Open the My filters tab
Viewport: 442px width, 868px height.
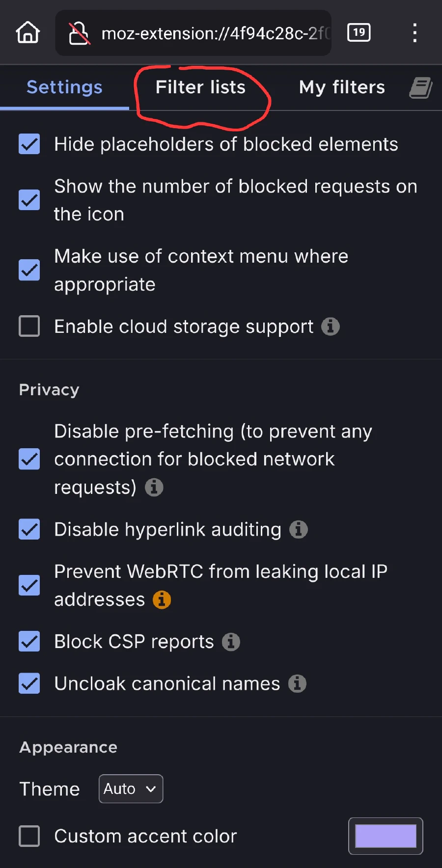(341, 87)
